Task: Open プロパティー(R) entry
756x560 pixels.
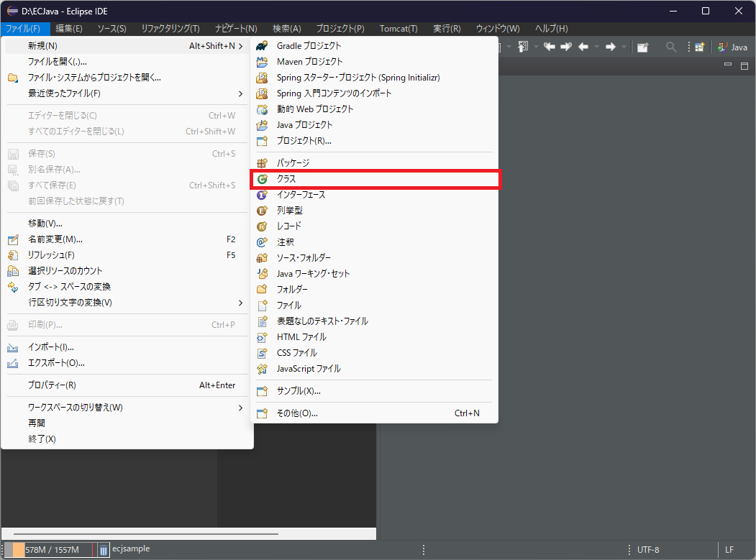Action: [x=127, y=385]
